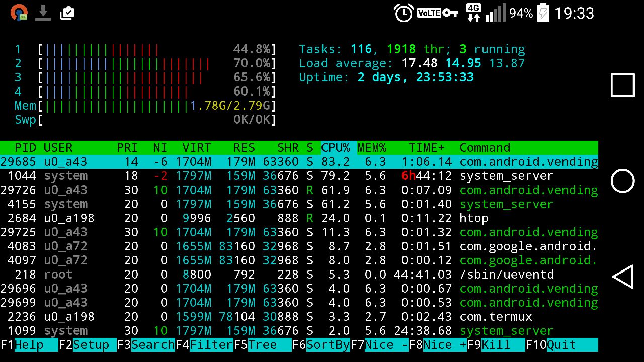Click the Uptime line
The height and width of the screenshot is (362, 644).
tap(386, 77)
